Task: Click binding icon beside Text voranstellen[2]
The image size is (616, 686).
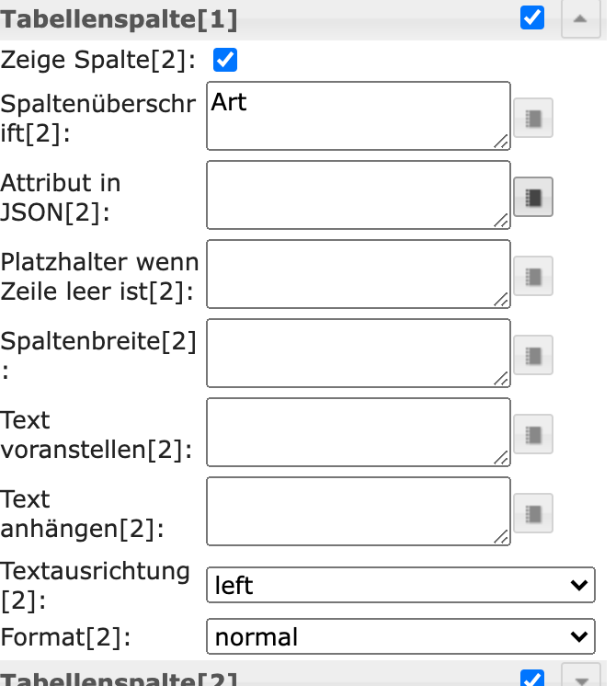Action: click(533, 434)
